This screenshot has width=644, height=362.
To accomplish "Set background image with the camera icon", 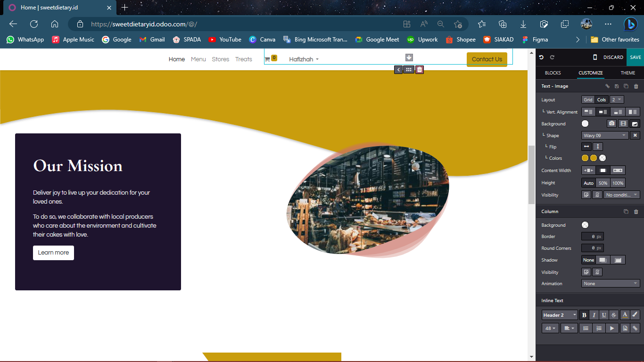I will pos(611,123).
